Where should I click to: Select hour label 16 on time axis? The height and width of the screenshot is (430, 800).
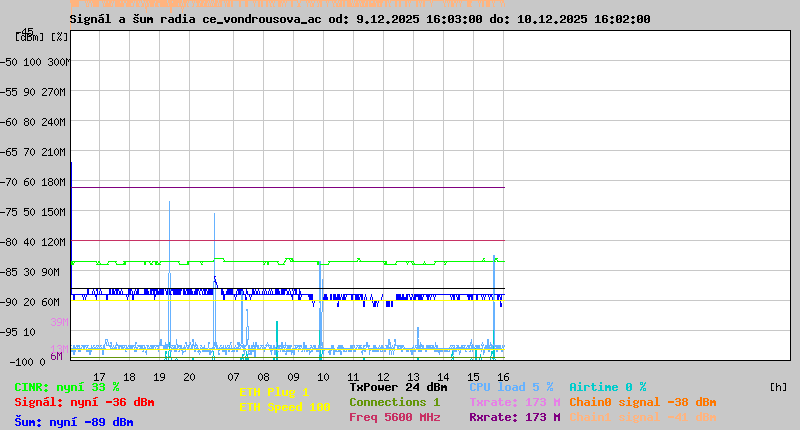(x=503, y=377)
